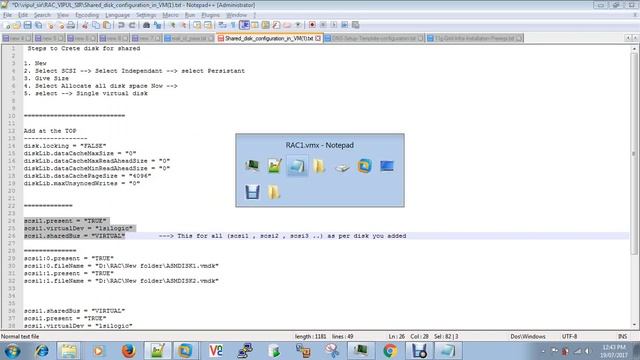Paste using the toolbar clipboard icon
This screenshot has width=640, height=360.
[x=107, y=25]
